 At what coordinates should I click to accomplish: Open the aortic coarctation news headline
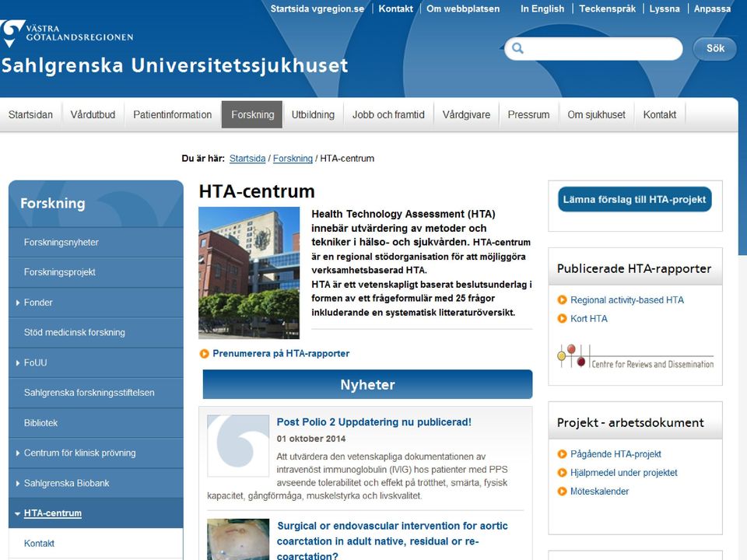392,541
